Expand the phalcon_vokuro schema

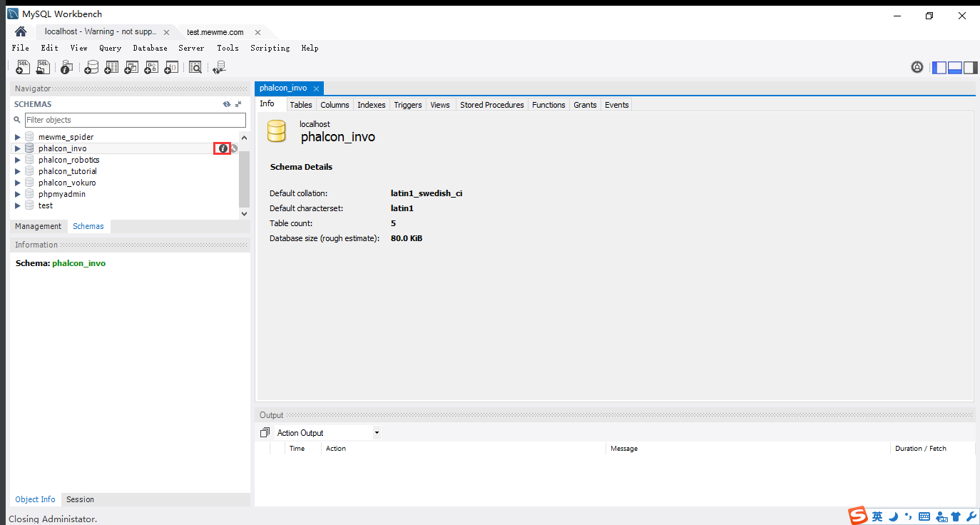point(18,183)
